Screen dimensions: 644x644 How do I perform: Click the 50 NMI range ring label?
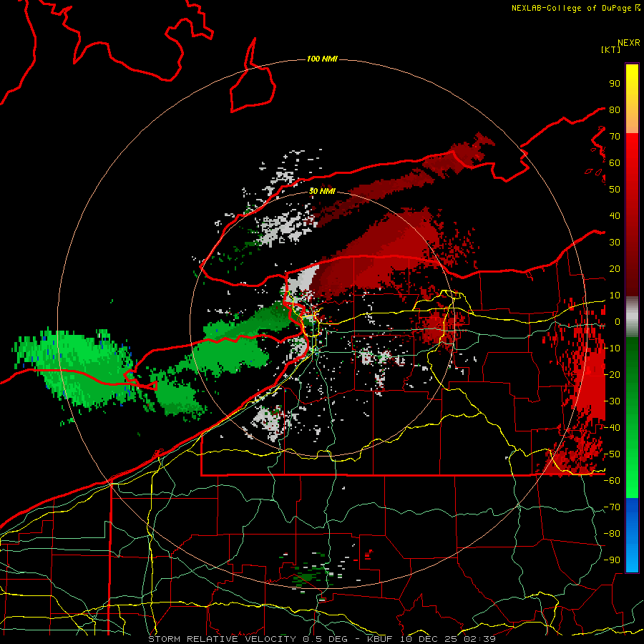coord(322,191)
